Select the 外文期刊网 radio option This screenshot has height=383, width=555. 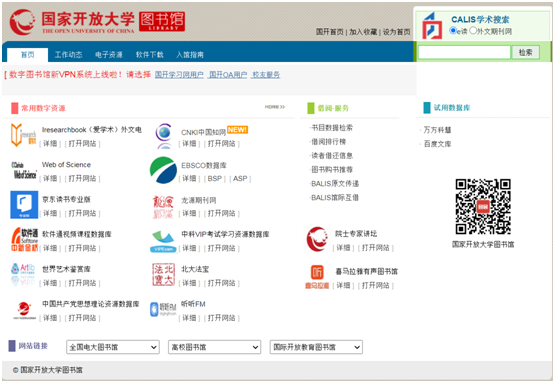click(x=473, y=30)
